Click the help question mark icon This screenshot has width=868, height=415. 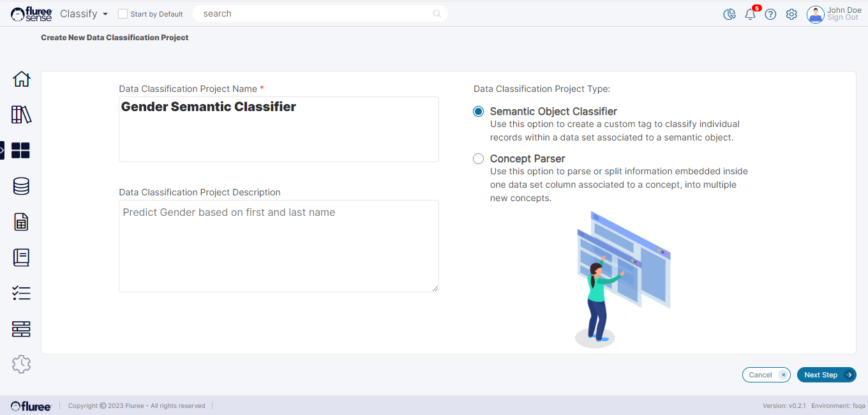click(770, 14)
